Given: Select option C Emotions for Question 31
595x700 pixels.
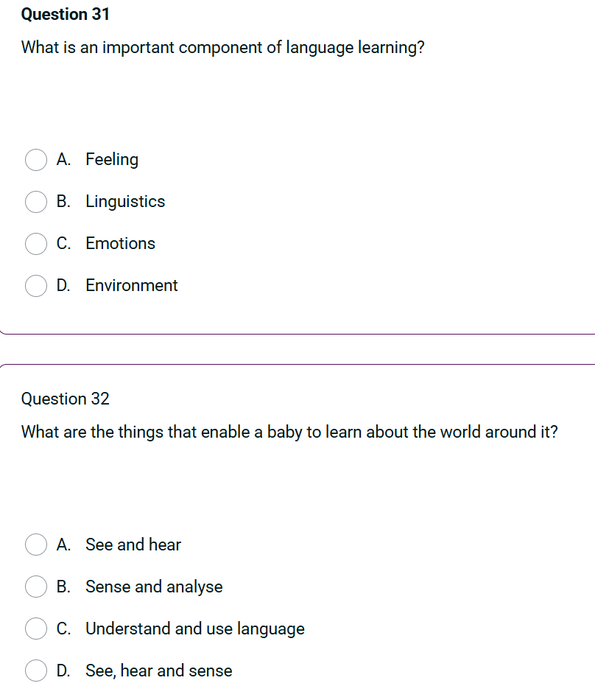Looking at the screenshot, I should click(35, 244).
